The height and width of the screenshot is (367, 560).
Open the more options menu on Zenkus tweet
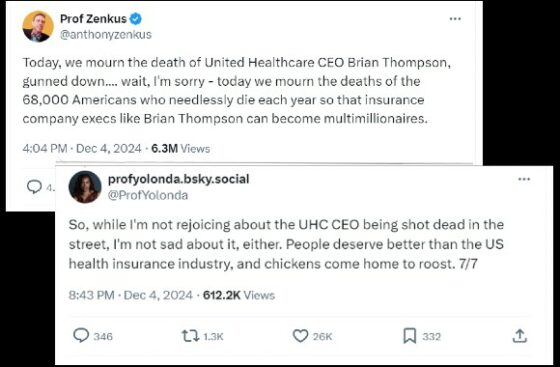(x=455, y=19)
